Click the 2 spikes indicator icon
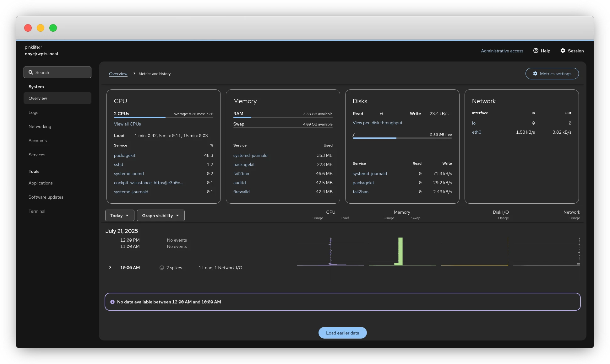 pos(162,268)
